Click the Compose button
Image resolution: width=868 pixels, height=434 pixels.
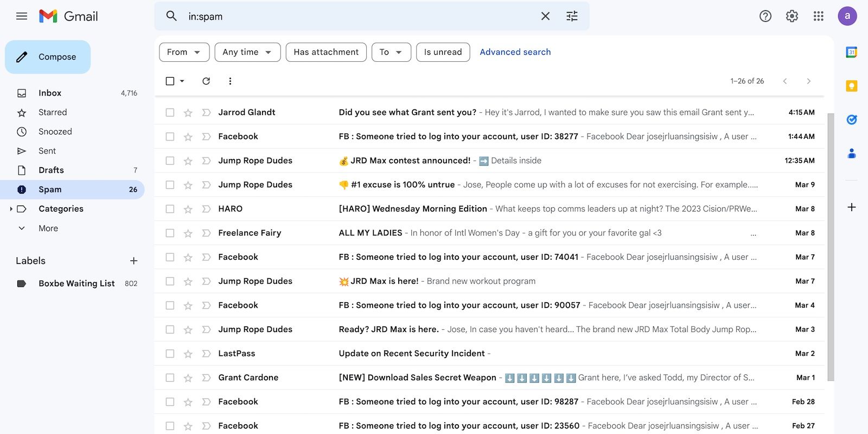(x=48, y=57)
